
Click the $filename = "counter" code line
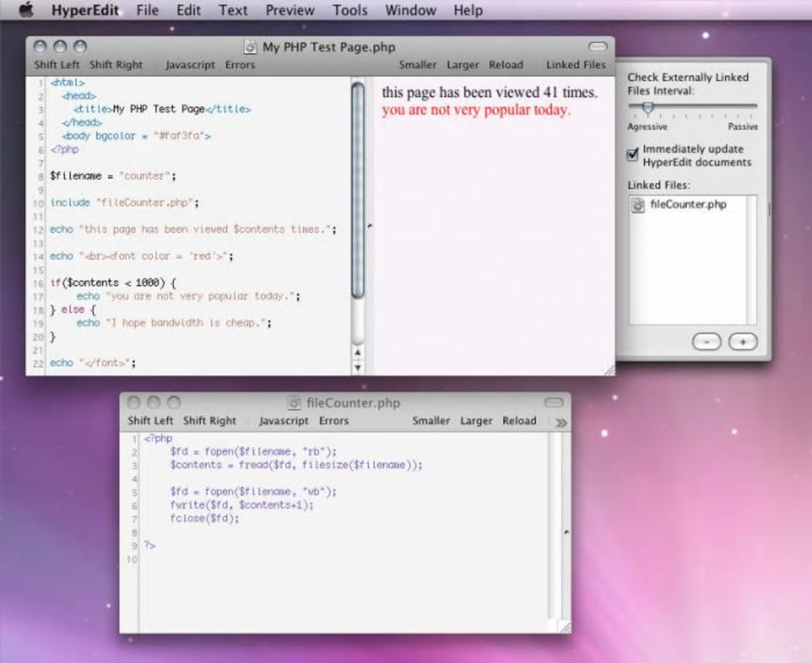click(x=113, y=176)
